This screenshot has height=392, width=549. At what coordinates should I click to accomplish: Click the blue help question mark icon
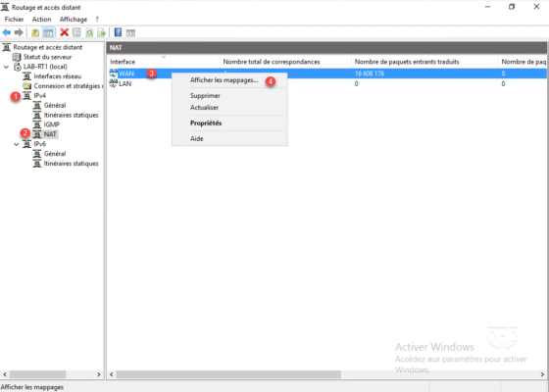tap(118, 32)
